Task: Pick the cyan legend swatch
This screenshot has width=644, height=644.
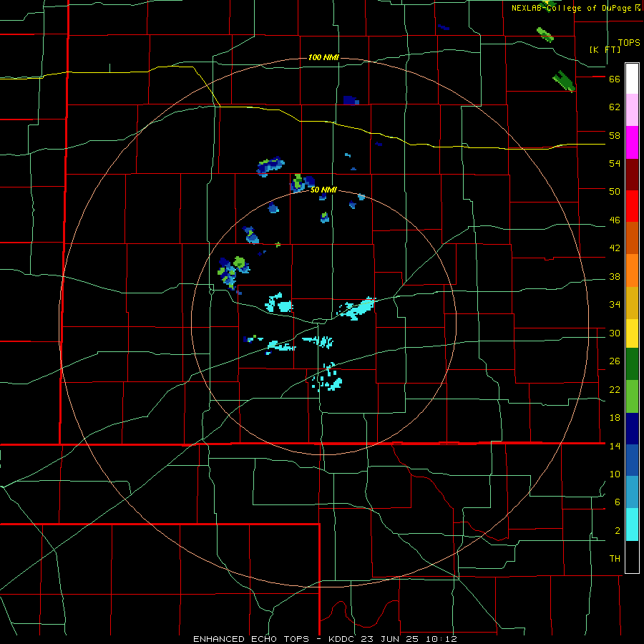Action: pos(632,525)
